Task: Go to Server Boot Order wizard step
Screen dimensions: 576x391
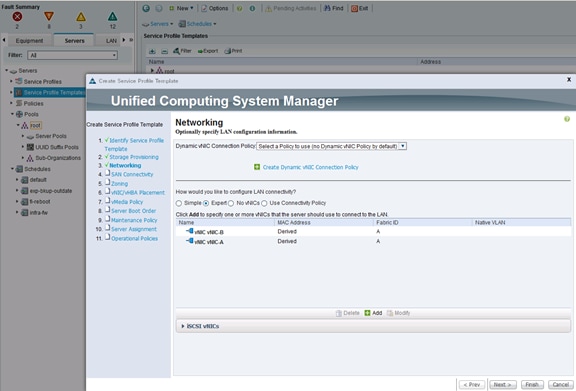Action: pos(133,211)
